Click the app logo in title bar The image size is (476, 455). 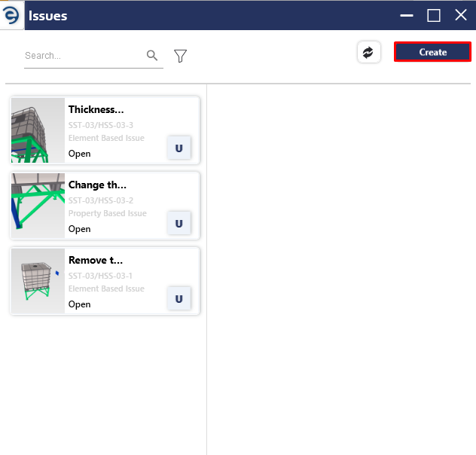(x=11, y=15)
